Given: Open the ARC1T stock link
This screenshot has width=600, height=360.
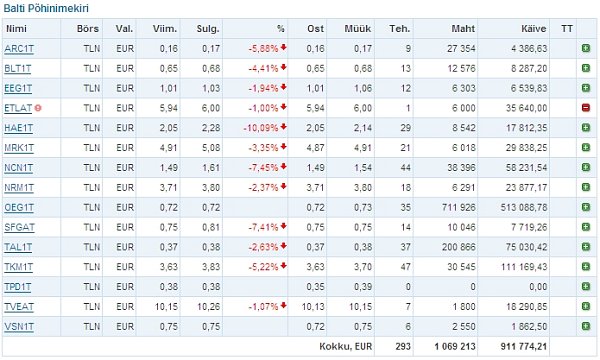Looking at the screenshot, I should 19,49.
